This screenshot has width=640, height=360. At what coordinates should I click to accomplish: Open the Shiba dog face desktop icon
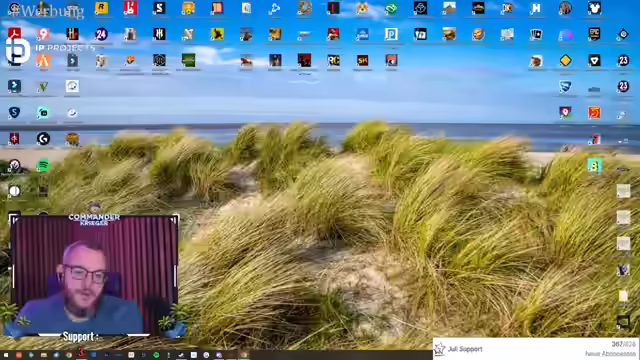pyautogui.click(x=362, y=8)
